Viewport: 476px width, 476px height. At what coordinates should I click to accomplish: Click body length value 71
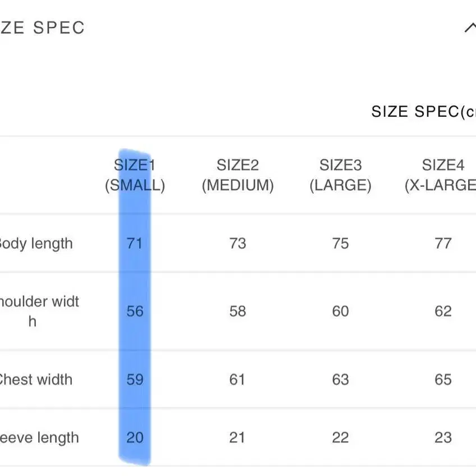pyautogui.click(x=135, y=244)
